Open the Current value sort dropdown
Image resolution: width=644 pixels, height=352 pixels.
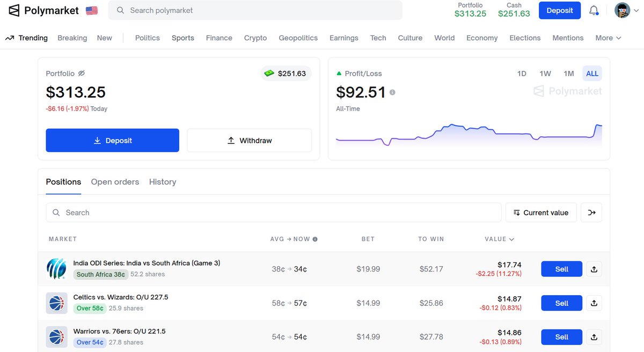click(541, 212)
